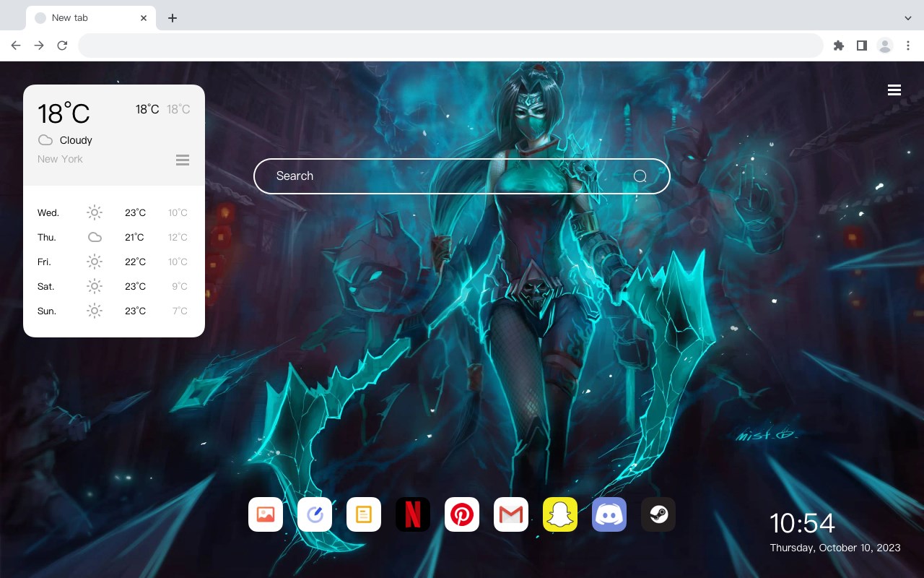Focus the browser address bar
The image size is (924, 578).
click(x=450, y=46)
